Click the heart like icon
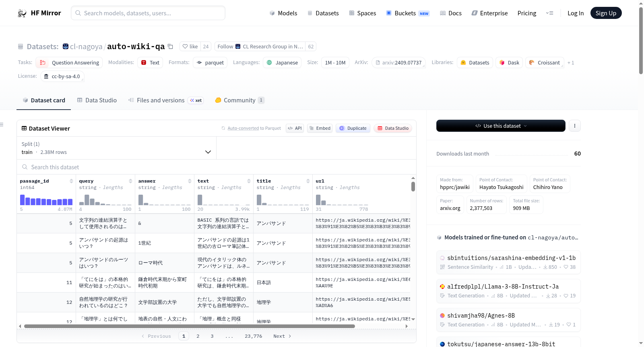Viewport: 644px width, 347px height. tap(185, 46)
